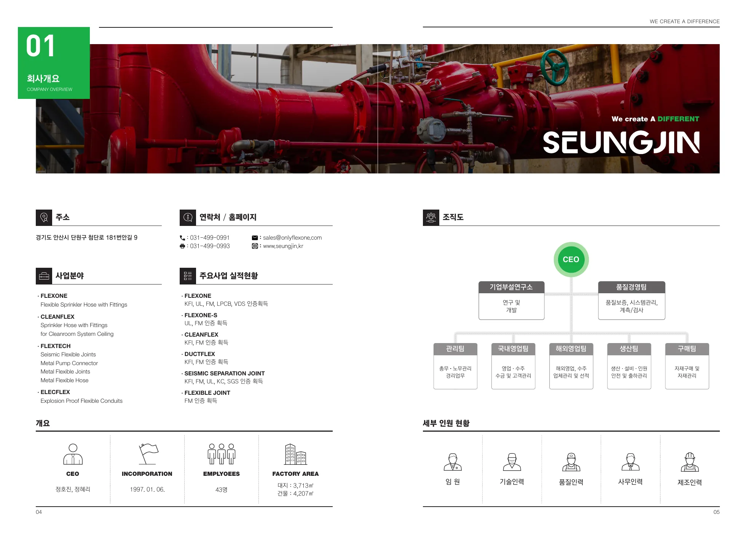Viewport: 756px width, 534px height.
Task: Click 'KFI, FM, UL, KC, SGS 인증 획득' text
Action: [x=223, y=381]
